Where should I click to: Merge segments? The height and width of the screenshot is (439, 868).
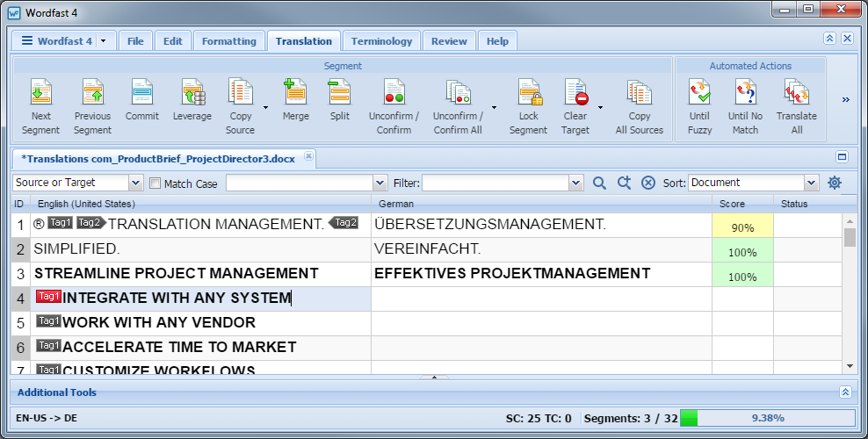(x=295, y=100)
